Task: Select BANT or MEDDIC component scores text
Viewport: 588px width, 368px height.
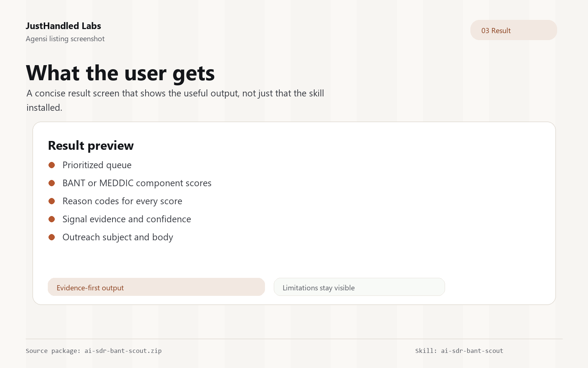Action: pos(137,183)
